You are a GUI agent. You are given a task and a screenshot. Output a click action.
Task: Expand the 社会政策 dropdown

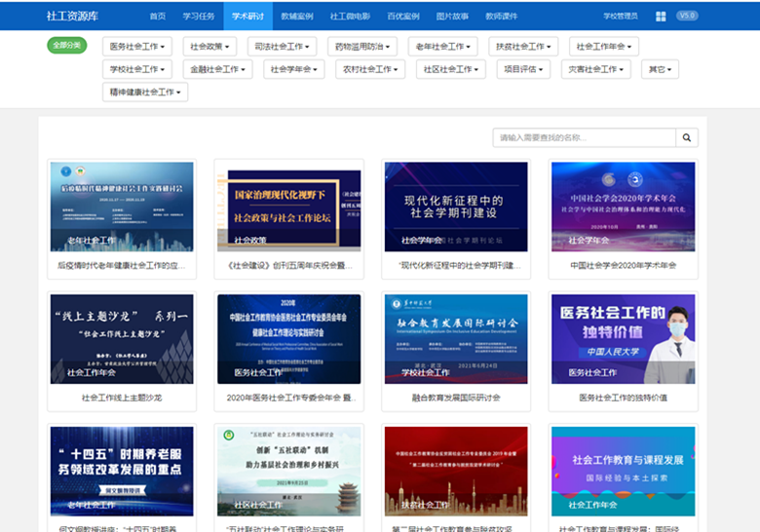point(210,46)
